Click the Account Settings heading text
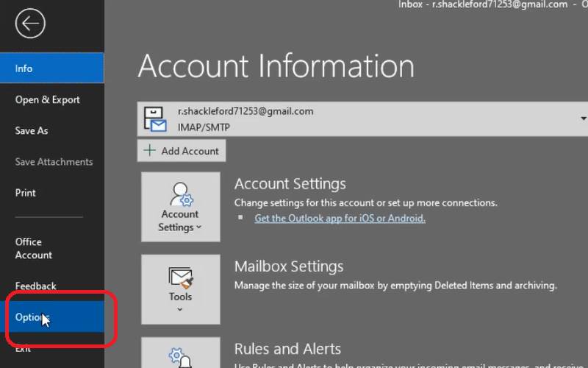 pyautogui.click(x=290, y=183)
